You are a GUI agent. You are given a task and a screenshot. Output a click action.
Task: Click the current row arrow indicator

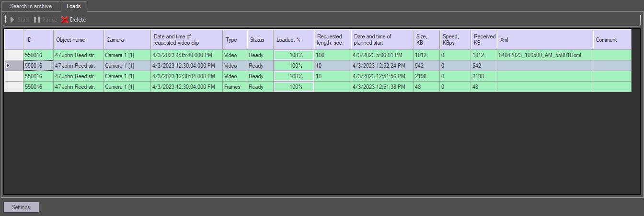coord(8,66)
